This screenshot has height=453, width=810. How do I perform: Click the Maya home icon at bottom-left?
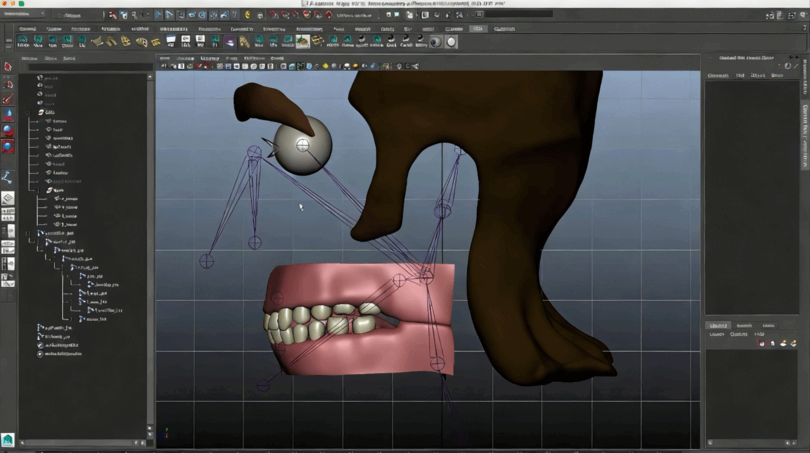coord(8,439)
